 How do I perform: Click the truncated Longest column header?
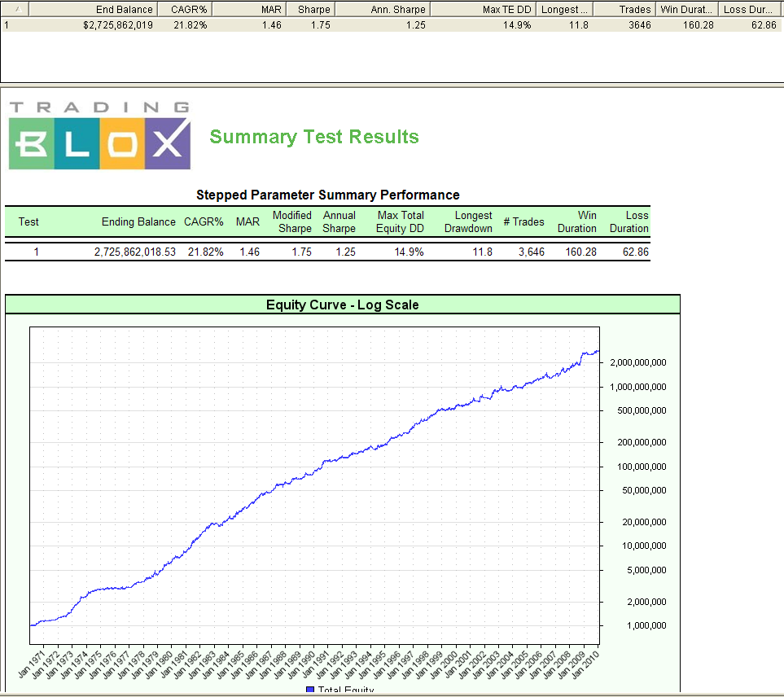tap(564, 10)
